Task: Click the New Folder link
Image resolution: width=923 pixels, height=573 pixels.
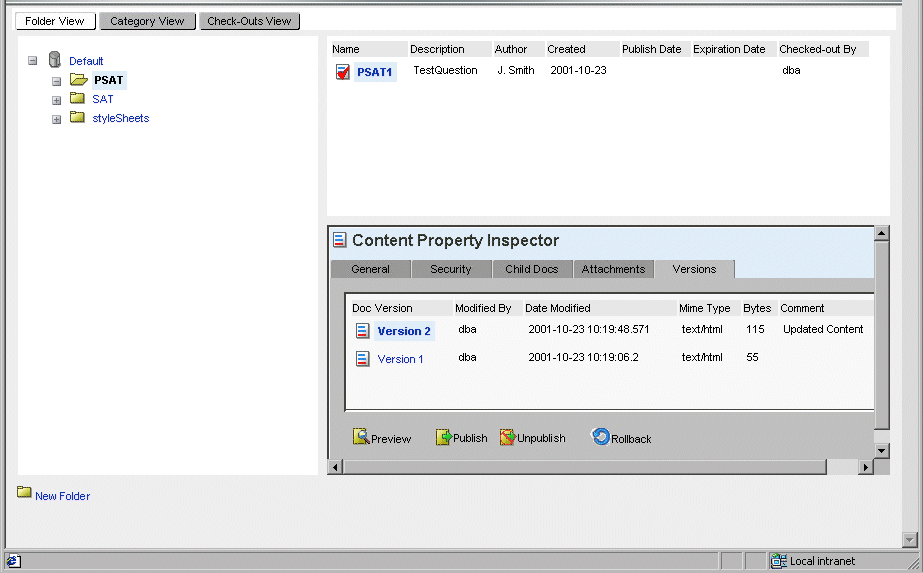Action: (62, 496)
